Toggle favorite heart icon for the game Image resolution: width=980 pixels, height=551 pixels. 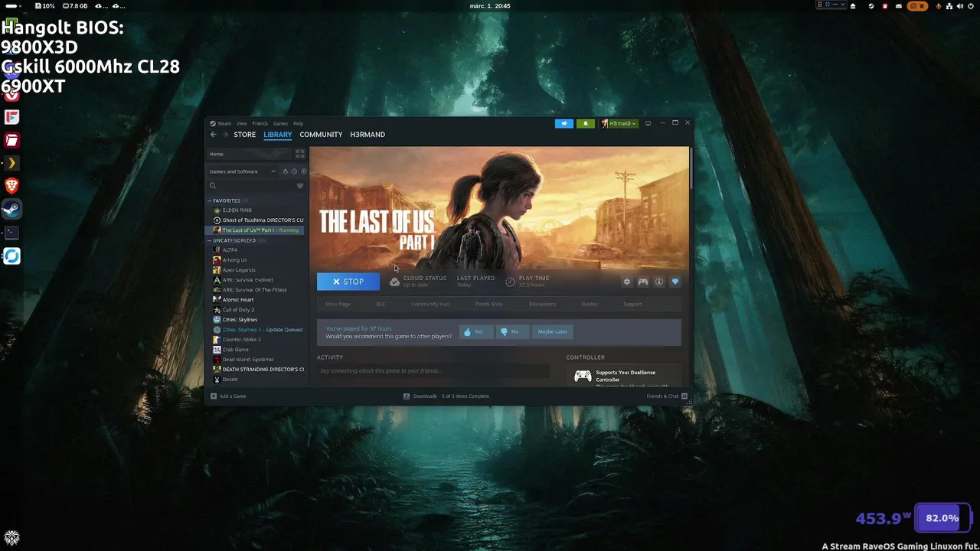click(675, 282)
